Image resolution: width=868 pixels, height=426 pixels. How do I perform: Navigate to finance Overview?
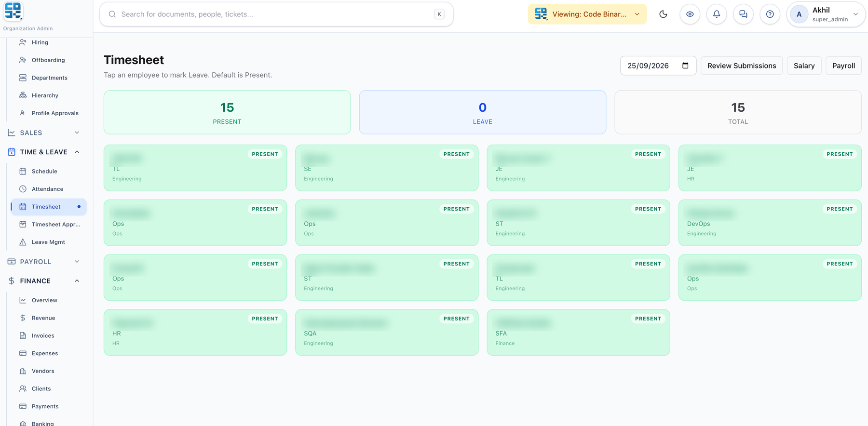pos(49,300)
